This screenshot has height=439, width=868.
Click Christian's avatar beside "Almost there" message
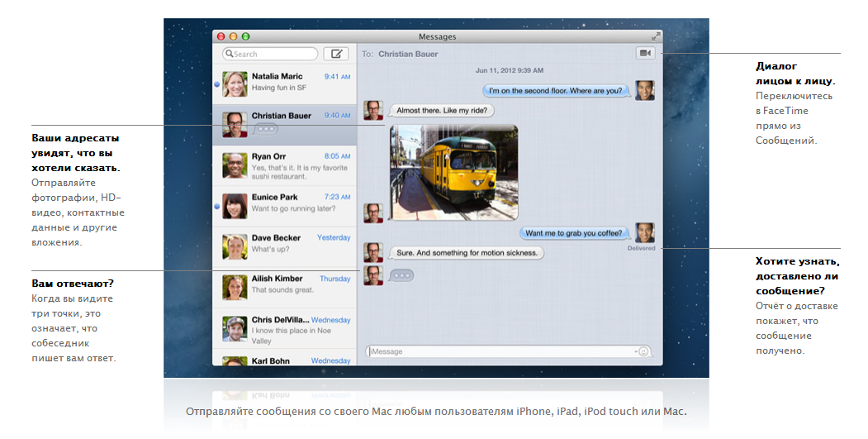tap(373, 110)
